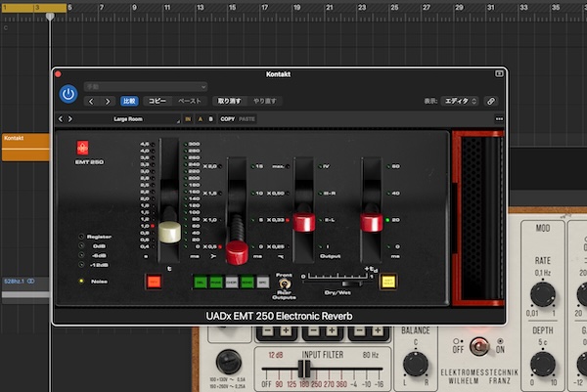
Task: Toggle the yellow WET SOLO button
Action: point(388,282)
